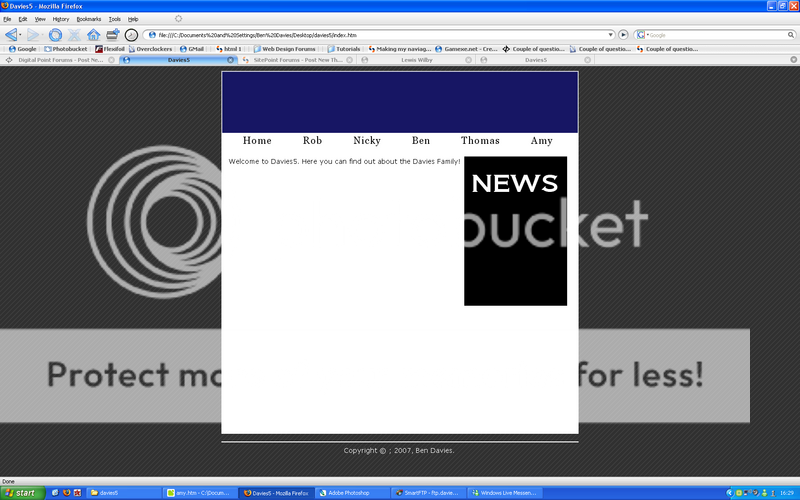This screenshot has width=800, height=500.
Task: Open the Tutorials bookmark folder
Action: (x=344, y=49)
